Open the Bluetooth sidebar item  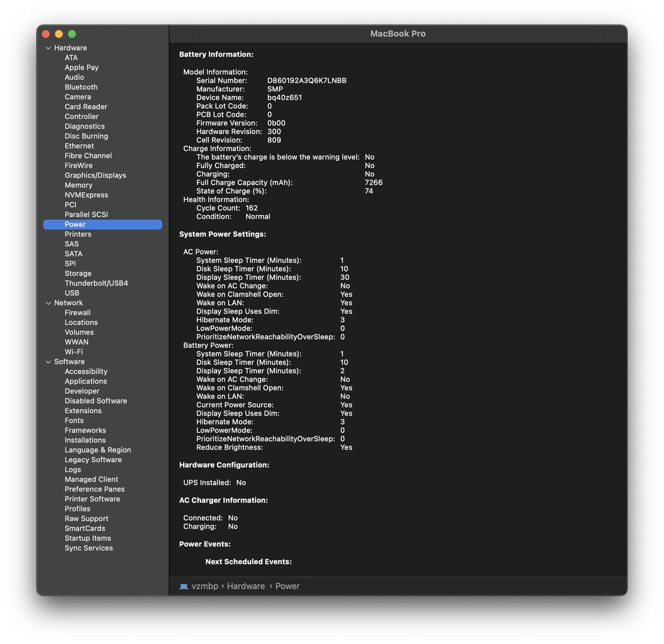click(x=81, y=86)
